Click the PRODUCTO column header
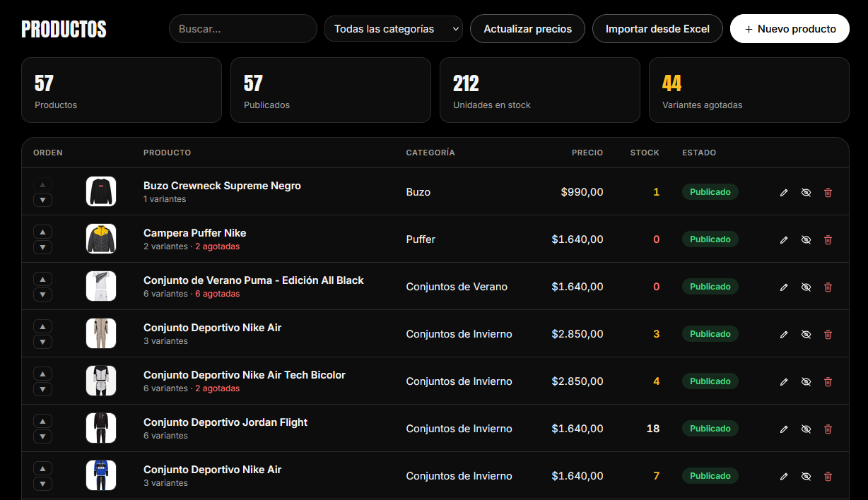This screenshot has height=500, width=868. point(167,153)
